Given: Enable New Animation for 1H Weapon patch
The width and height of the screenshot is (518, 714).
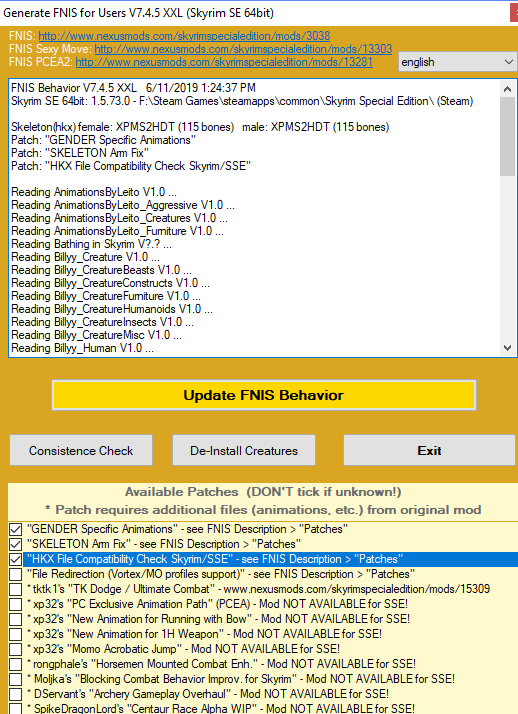Looking at the screenshot, I should (15, 634).
